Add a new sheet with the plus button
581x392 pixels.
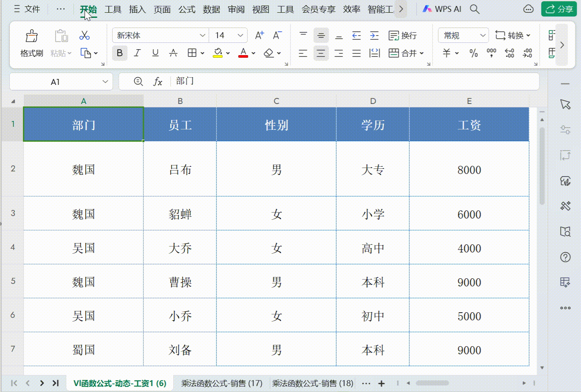tap(381, 383)
